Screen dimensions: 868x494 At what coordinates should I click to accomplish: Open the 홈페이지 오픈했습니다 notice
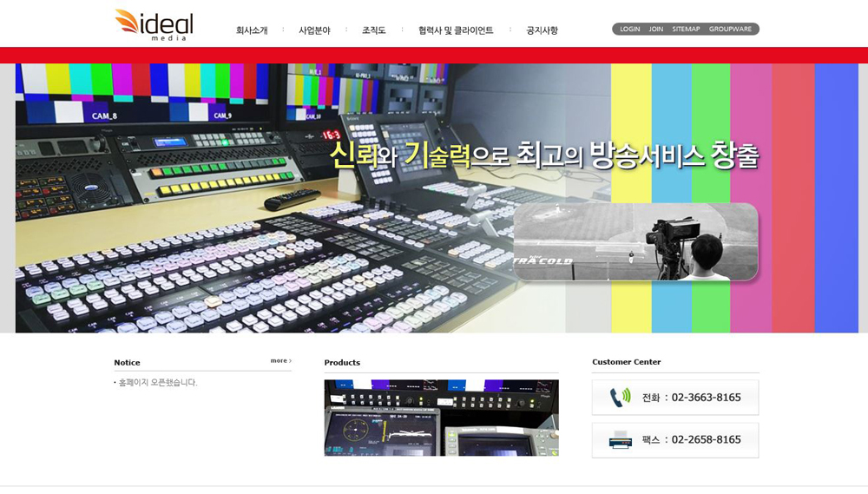coord(158,383)
